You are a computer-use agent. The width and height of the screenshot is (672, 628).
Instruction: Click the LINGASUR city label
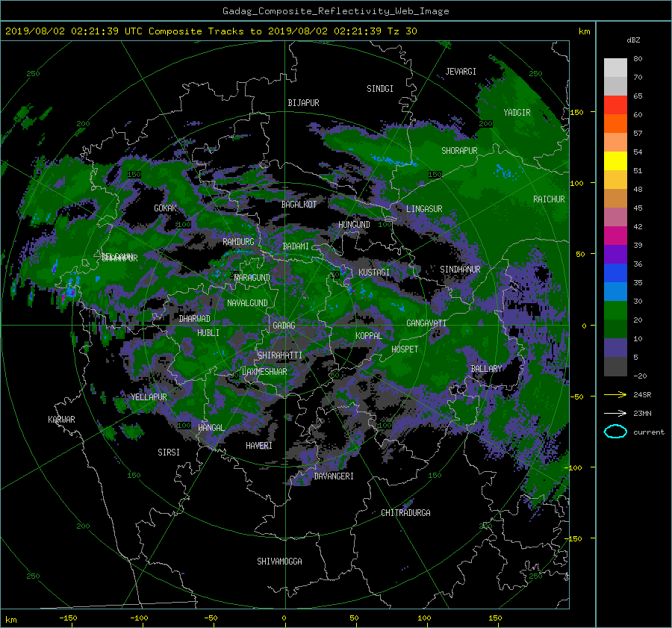(424, 209)
